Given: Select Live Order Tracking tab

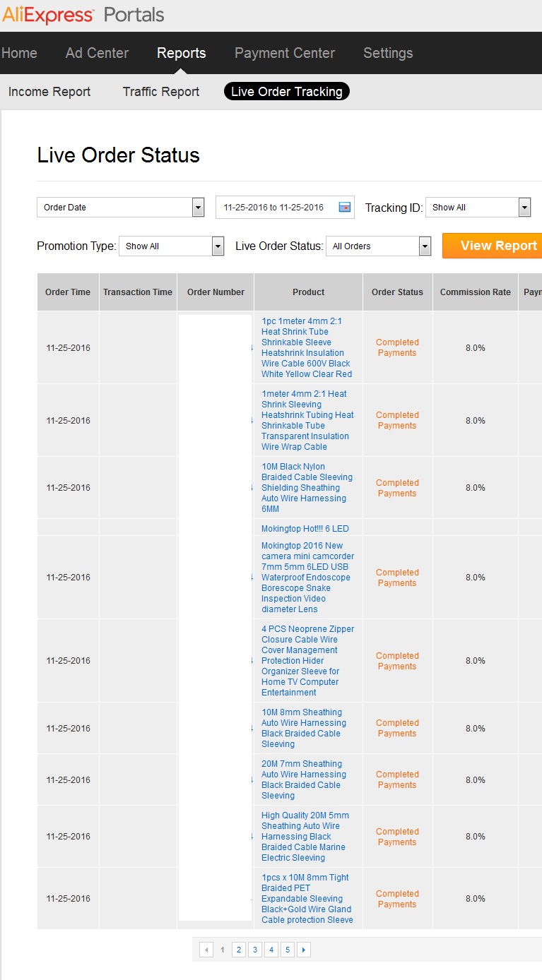Looking at the screenshot, I should (287, 92).
